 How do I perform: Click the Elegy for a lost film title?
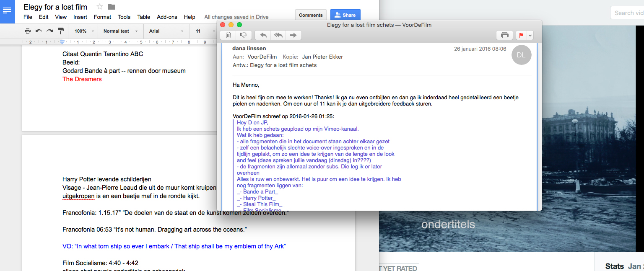coord(55,7)
